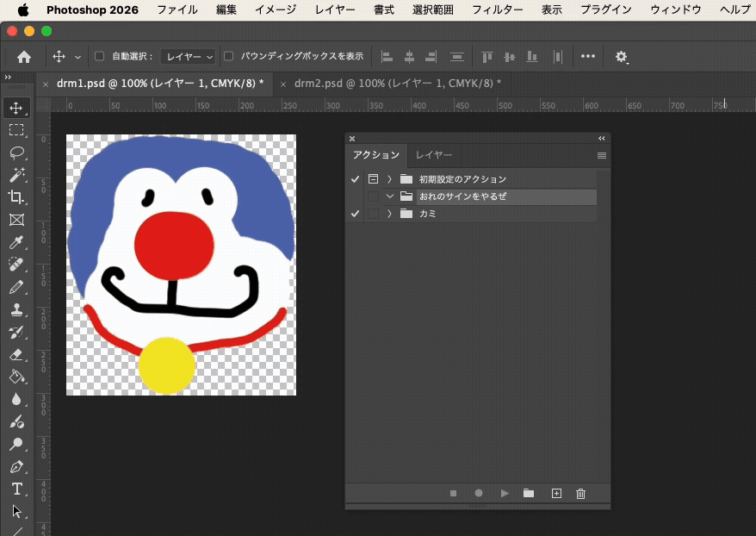Play the selected action
Screen dimensions: 756x536
(x=505, y=493)
